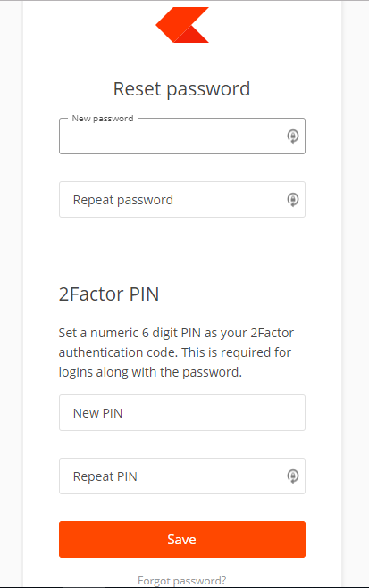
Task: Select the Repeat PIN input field
Action: point(182,476)
